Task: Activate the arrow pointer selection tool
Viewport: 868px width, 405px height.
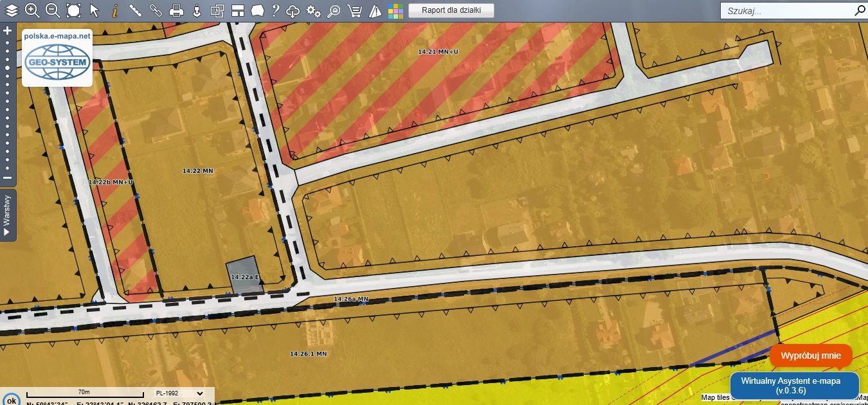Action: (x=95, y=10)
